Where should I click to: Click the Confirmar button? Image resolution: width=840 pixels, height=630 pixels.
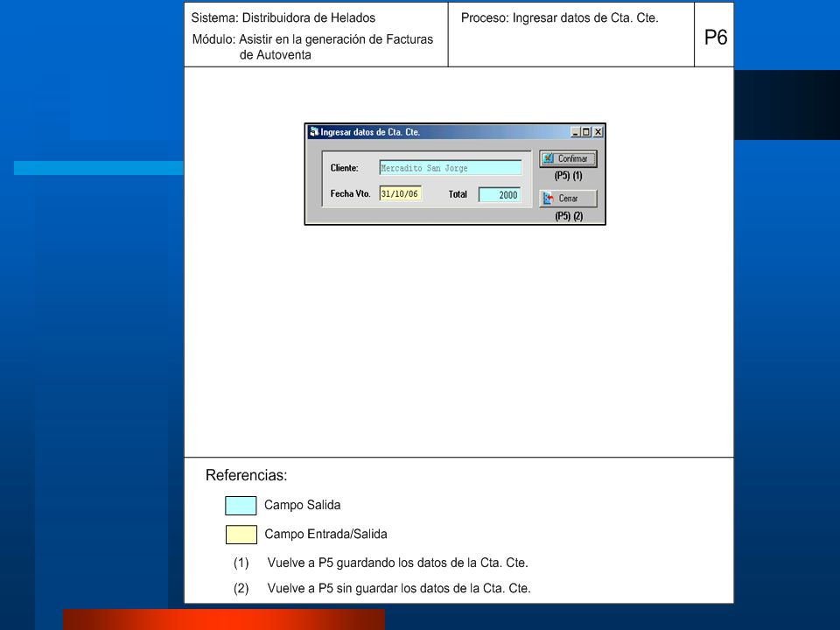(x=568, y=158)
